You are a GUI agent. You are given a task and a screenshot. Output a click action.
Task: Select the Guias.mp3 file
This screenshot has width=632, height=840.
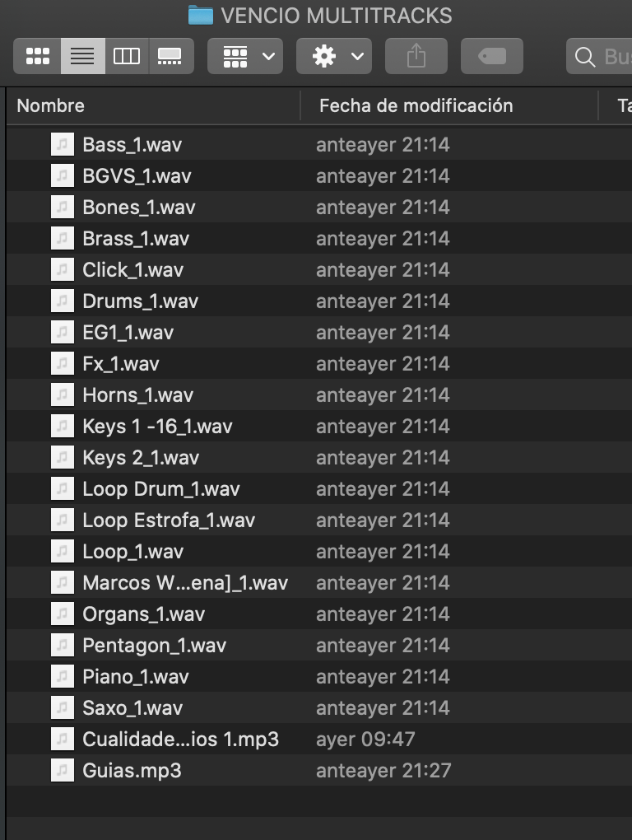click(x=132, y=771)
